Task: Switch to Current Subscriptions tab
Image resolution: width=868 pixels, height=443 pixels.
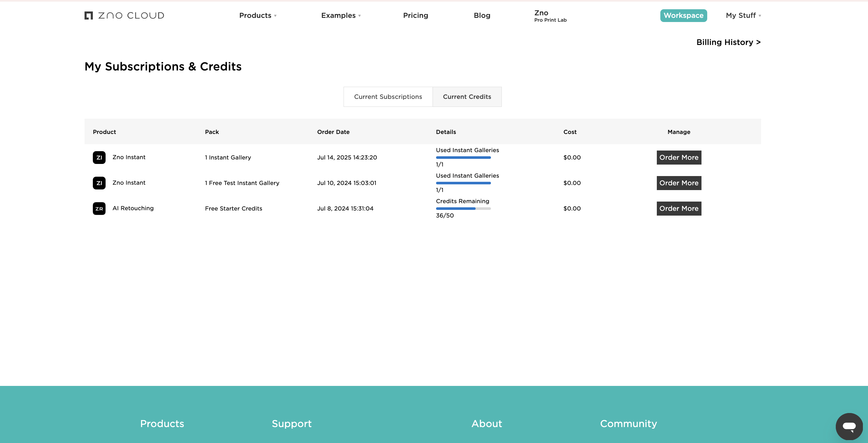Action: tap(388, 97)
